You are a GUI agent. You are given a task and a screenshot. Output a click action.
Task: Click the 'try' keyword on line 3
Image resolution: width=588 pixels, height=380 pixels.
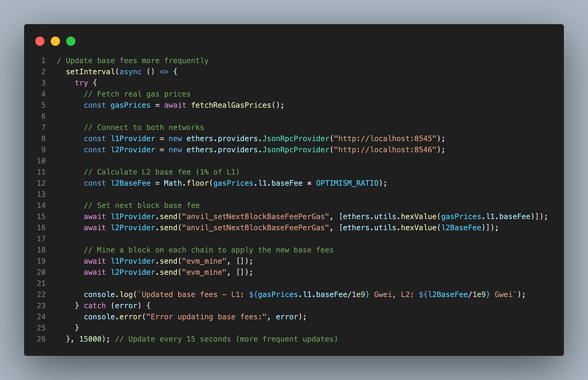point(81,83)
